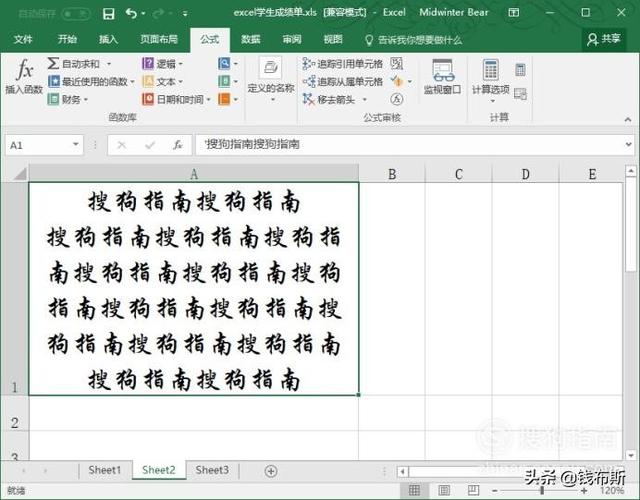The image size is (640, 500).
Task: Open the Insert tab
Action: point(108,39)
